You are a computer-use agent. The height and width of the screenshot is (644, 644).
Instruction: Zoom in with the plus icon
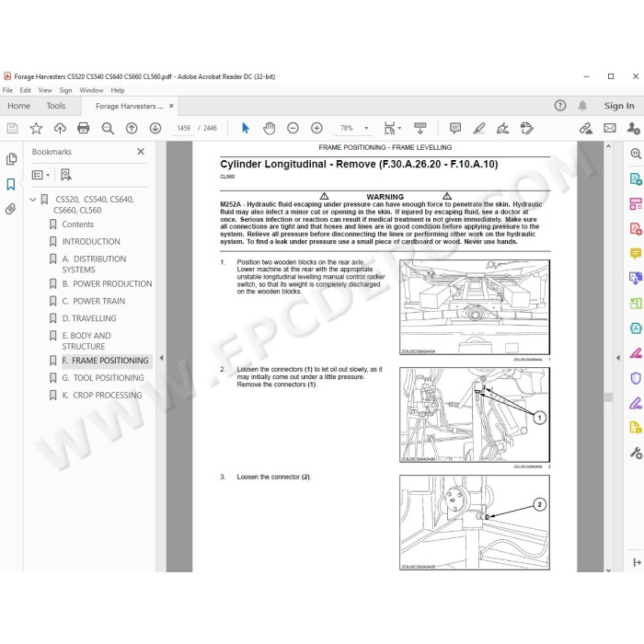click(x=316, y=129)
